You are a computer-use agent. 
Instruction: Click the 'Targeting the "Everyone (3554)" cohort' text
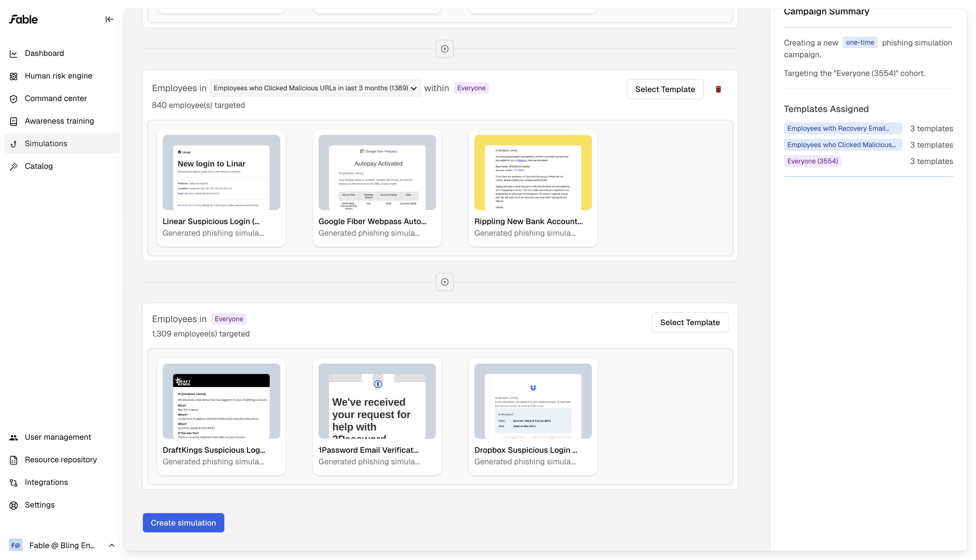pyautogui.click(x=855, y=73)
